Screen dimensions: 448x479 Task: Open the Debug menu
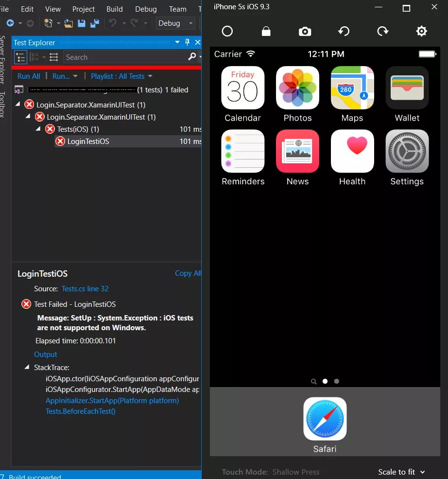click(146, 9)
